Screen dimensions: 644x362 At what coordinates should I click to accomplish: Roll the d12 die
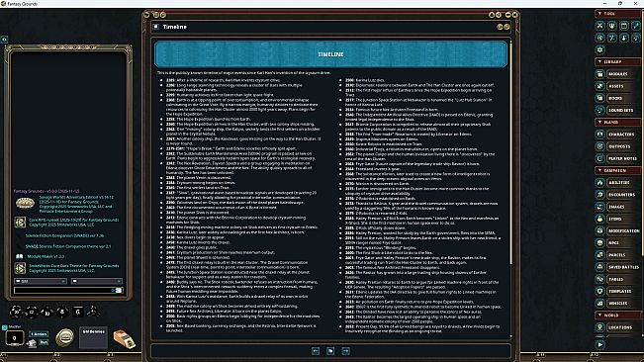pos(32,313)
